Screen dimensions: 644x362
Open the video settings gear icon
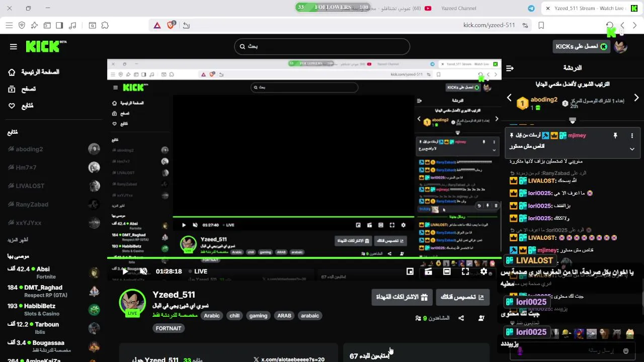click(484, 271)
